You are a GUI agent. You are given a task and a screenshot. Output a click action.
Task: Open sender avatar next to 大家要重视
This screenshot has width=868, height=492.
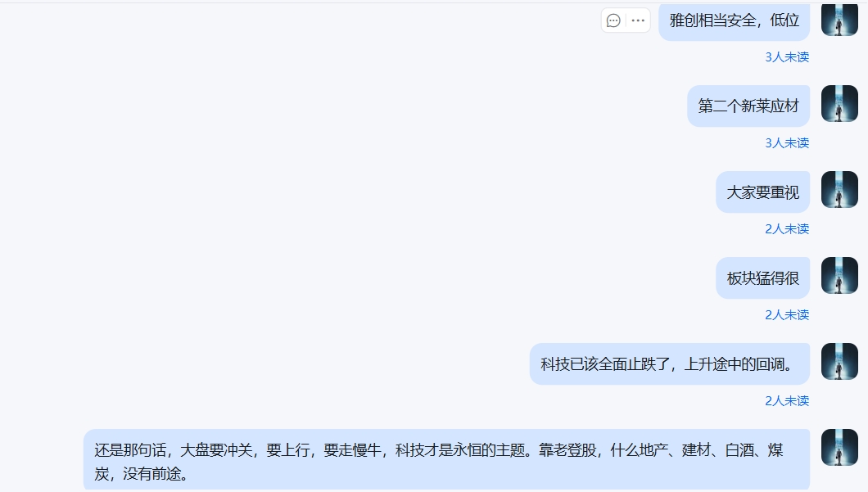pos(839,189)
